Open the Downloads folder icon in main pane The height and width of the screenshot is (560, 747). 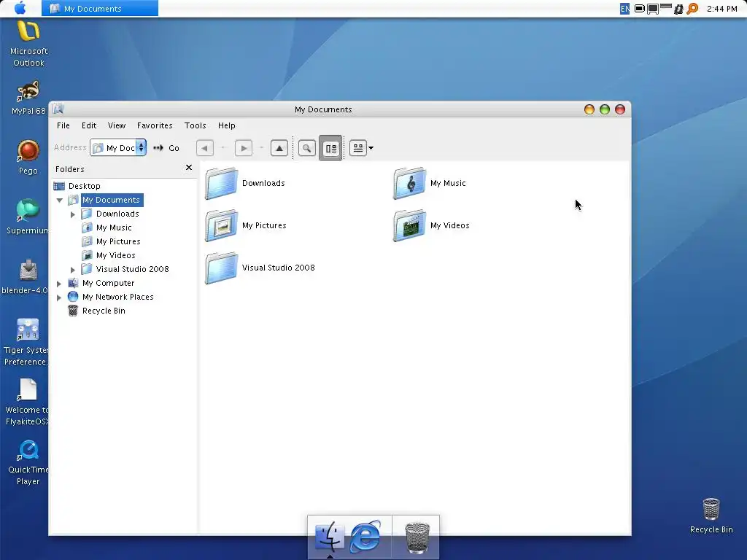coord(222,183)
